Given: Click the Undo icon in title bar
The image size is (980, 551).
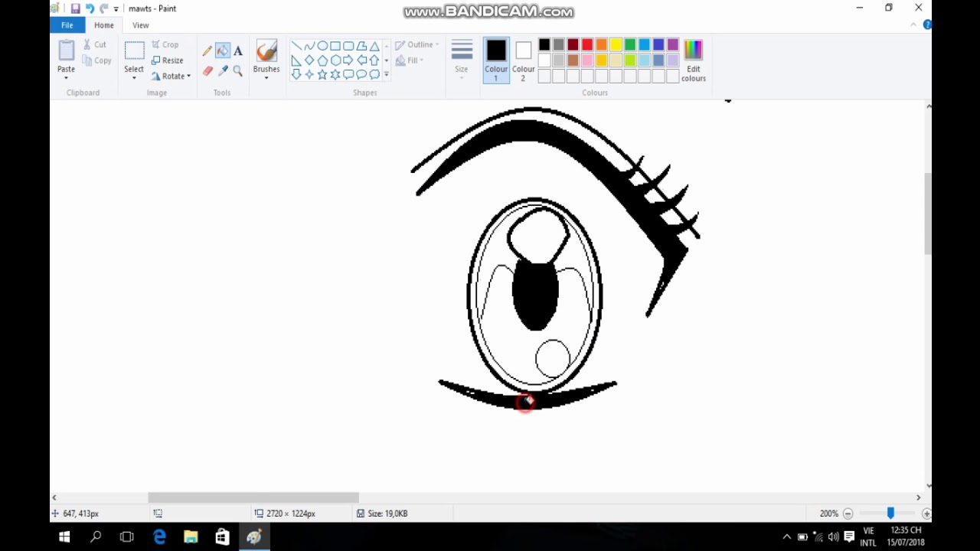Looking at the screenshot, I should (x=90, y=8).
